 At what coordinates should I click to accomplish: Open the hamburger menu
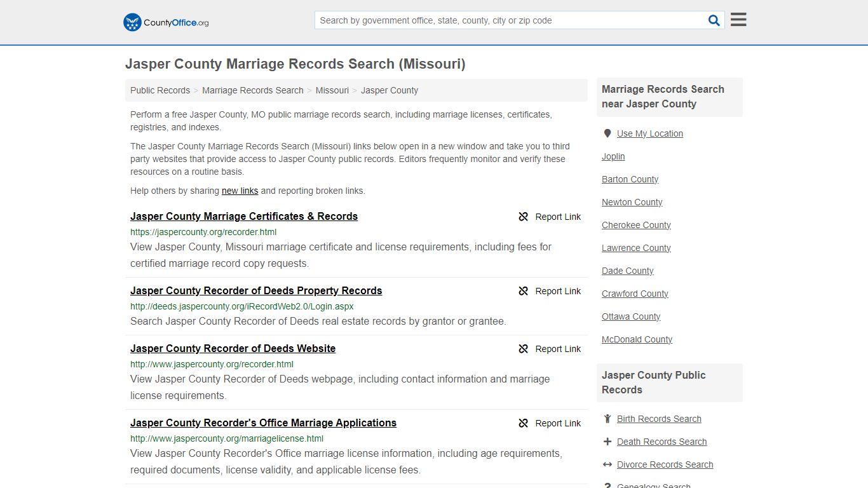click(x=738, y=20)
